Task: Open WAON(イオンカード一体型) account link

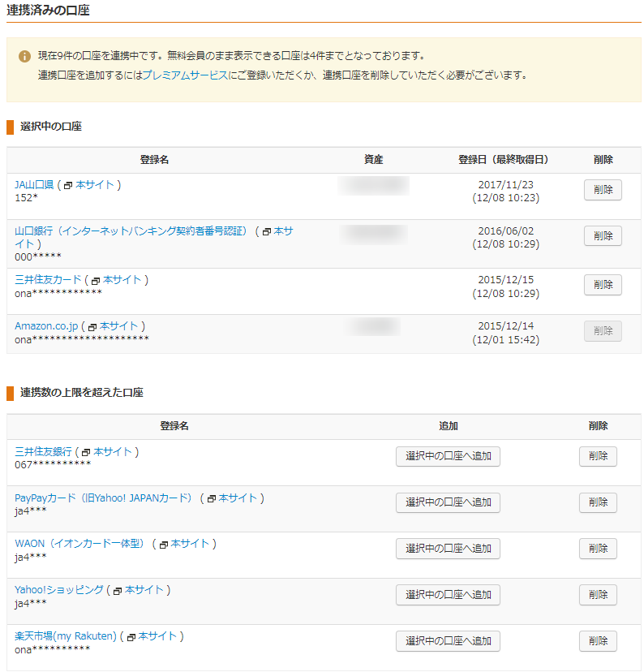Action: (x=80, y=544)
